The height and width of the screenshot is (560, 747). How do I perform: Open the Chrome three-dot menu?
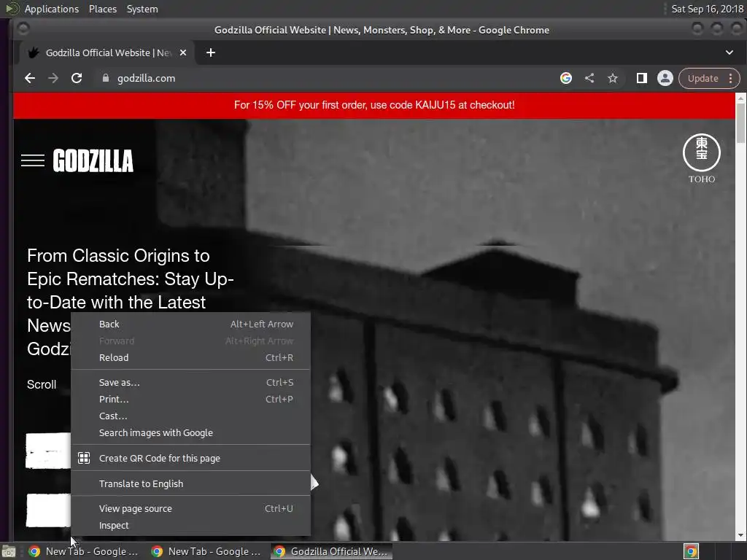pyautogui.click(x=731, y=78)
